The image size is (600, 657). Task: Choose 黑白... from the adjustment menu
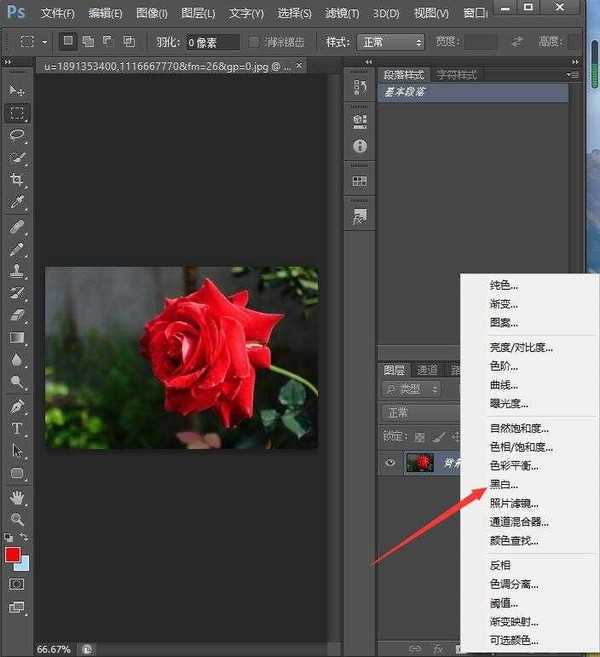pos(503,484)
